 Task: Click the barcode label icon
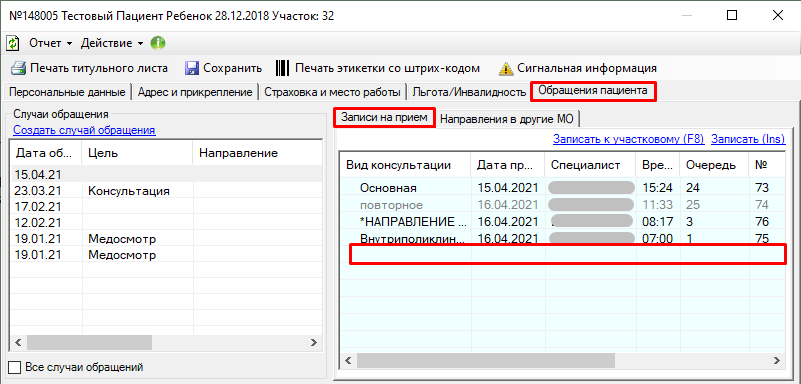[283, 68]
